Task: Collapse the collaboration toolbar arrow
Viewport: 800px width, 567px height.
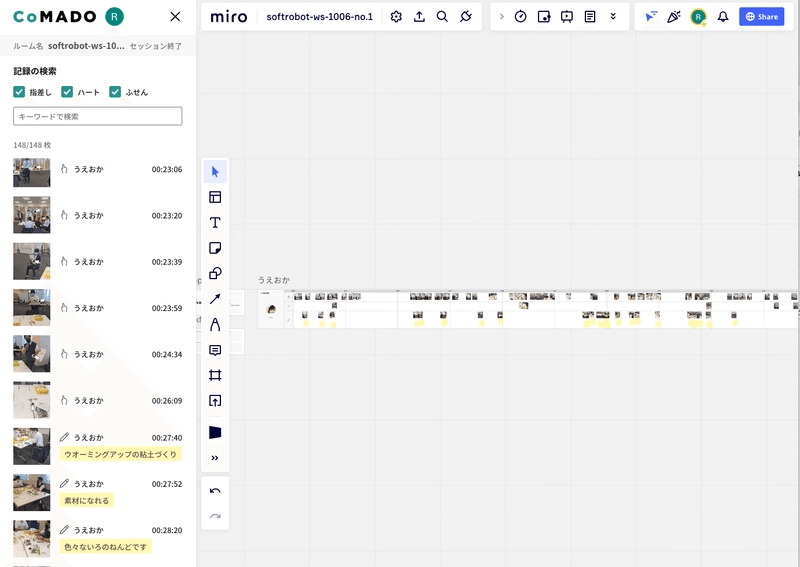Action: pos(502,17)
